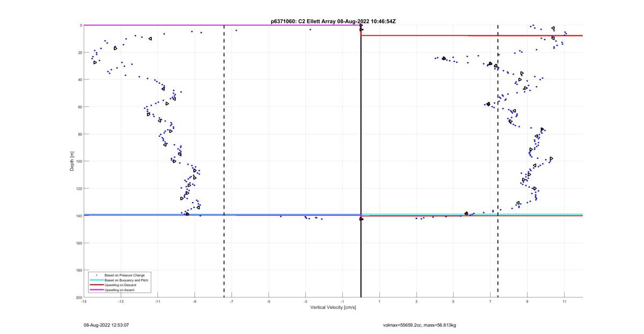This screenshot has height=334, width=644.
Task: Click x-axis tick label -11
Action: point(158,302)
